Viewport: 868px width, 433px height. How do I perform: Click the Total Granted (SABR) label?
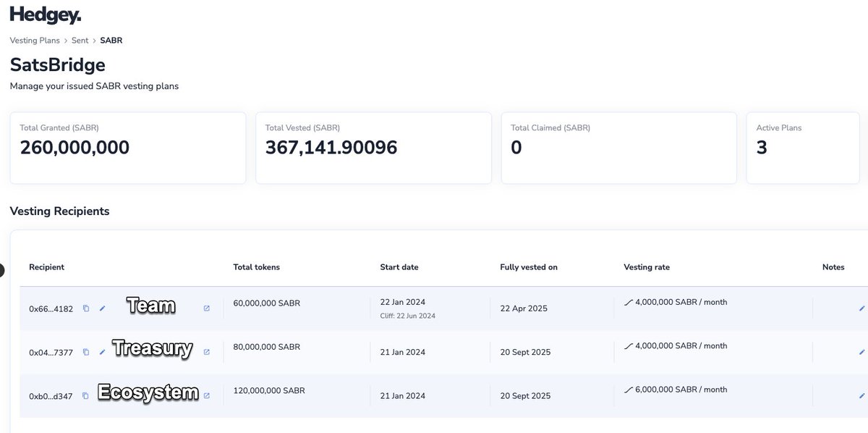click(59, 128)
